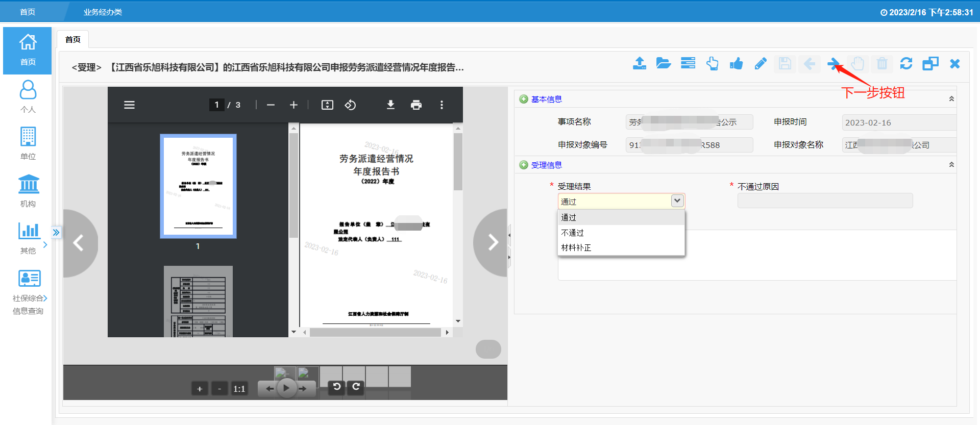Screen dimensions: 980x425
Task: Collapse the 基本信息 section
Action: coord(951,99)
